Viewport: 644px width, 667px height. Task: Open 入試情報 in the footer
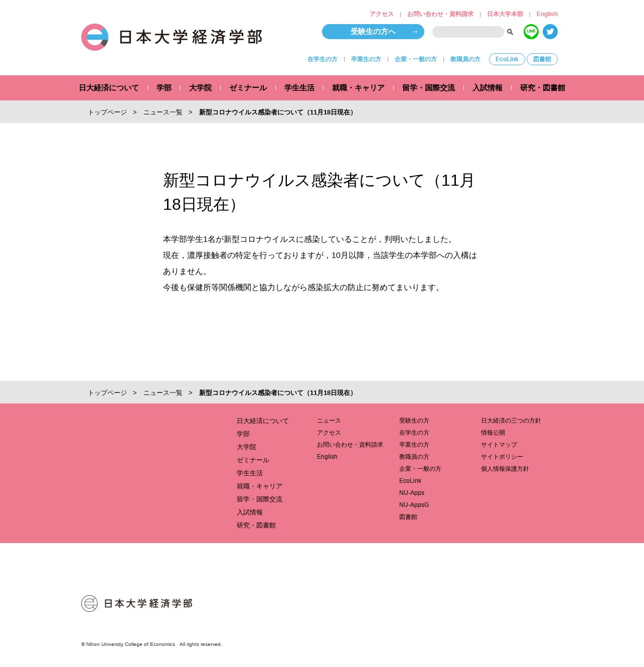click(x=250, y=512)
